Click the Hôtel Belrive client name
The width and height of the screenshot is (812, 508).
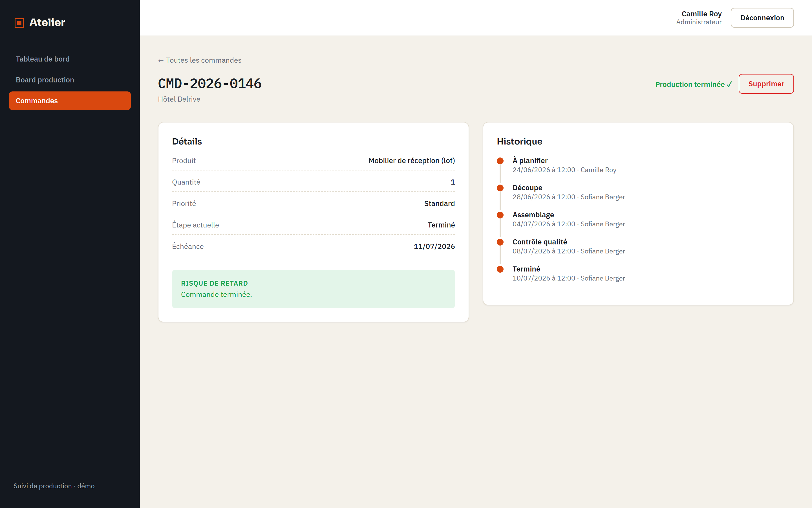click(179, 99)
